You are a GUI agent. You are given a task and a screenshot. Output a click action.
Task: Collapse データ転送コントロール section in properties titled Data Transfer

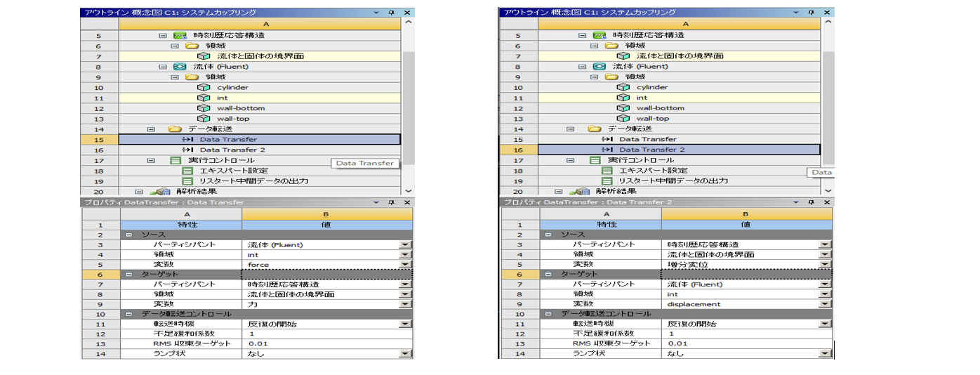(x=129, y=314)
